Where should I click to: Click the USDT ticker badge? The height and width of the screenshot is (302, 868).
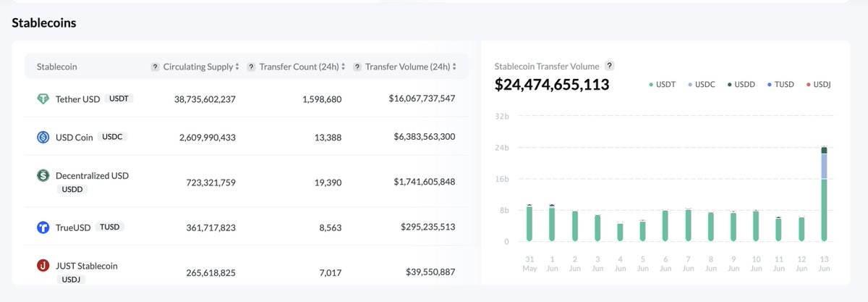coord(120,98)
